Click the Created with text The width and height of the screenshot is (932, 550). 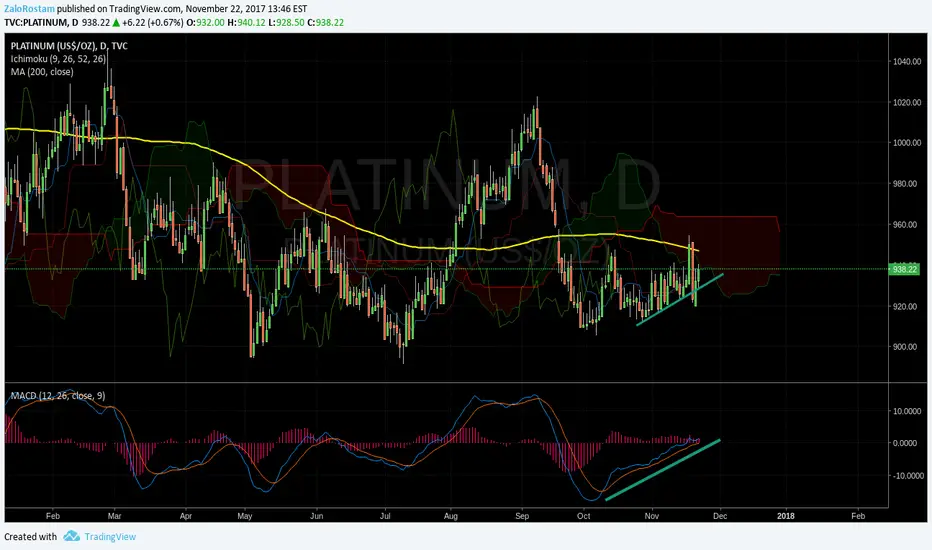pyautogui.click(x=31, y=536)
